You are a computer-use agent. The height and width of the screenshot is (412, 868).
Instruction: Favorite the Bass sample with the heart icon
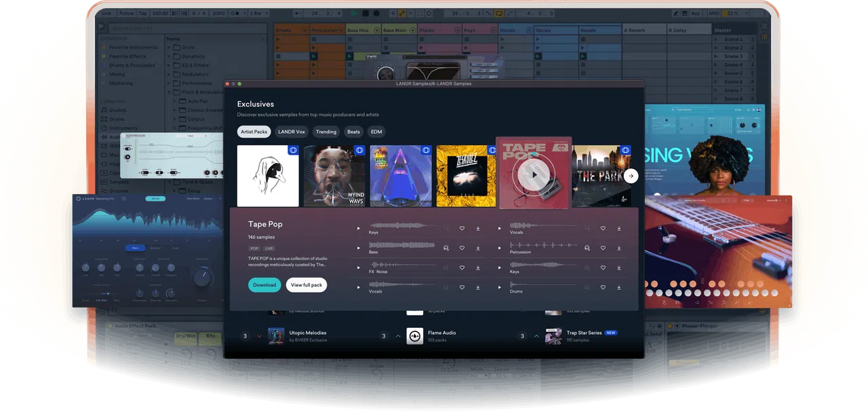462,248
